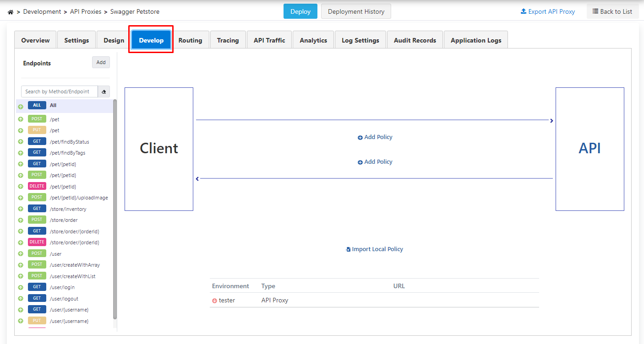Click the red down-arrow icon beside tester
This screenshot has width=644, height=344.
coord(214,301)
